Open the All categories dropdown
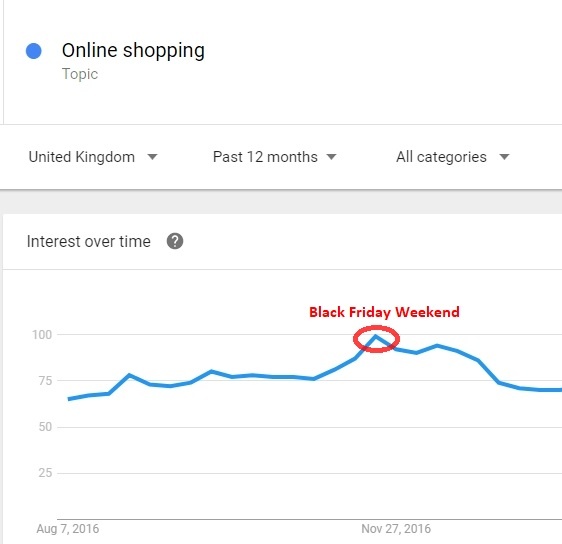This screenshot has height=544, width=562. coord(453,157)
